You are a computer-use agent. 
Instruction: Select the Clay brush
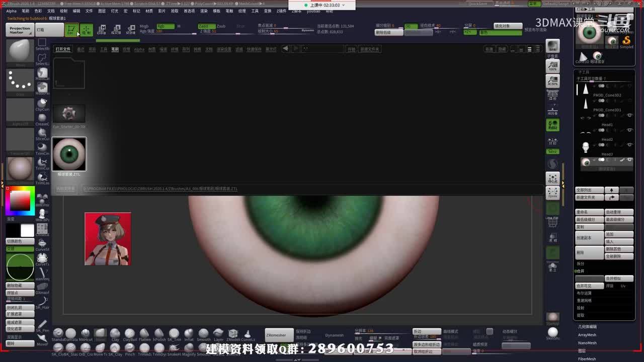115,335
